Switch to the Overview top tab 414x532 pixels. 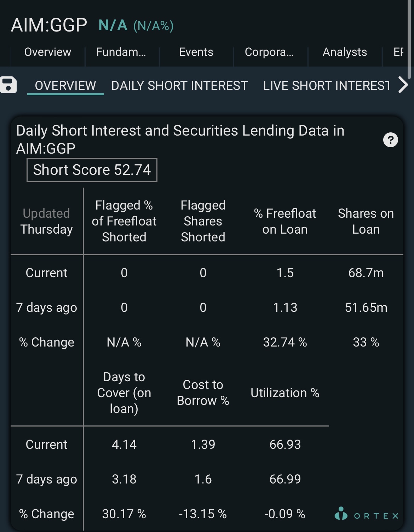coord(48,52)
